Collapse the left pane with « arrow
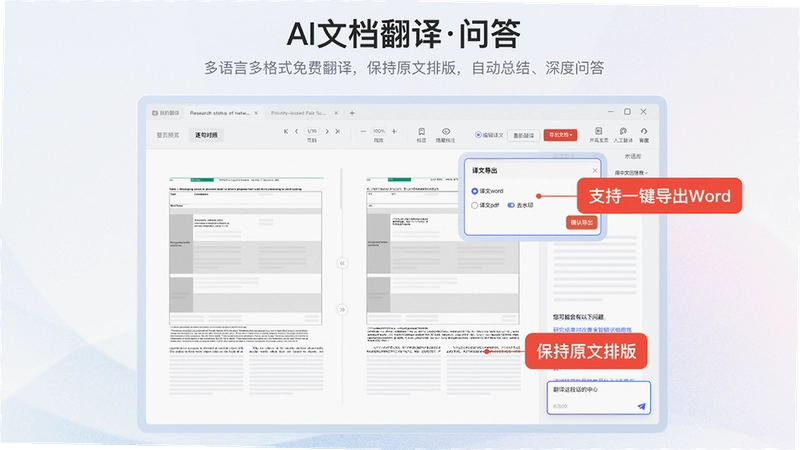 (342, 263)
